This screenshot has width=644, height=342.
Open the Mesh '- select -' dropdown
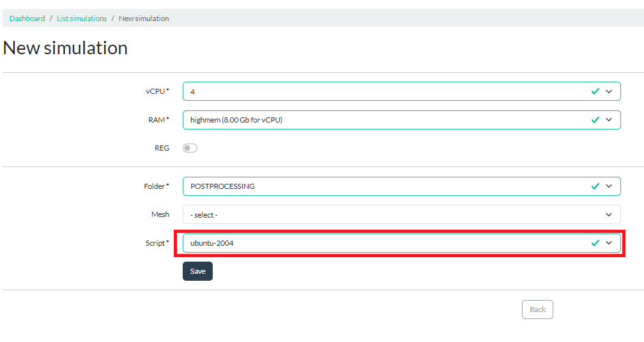point(402,214)
